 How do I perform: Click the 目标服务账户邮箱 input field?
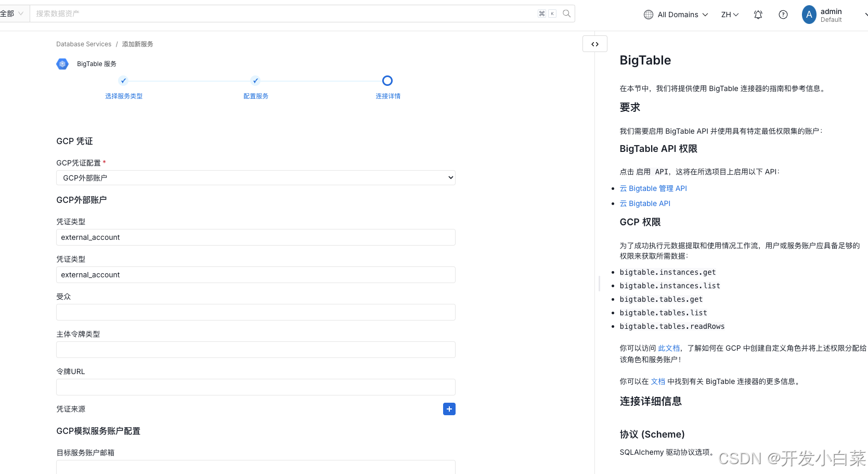[256, 467]
